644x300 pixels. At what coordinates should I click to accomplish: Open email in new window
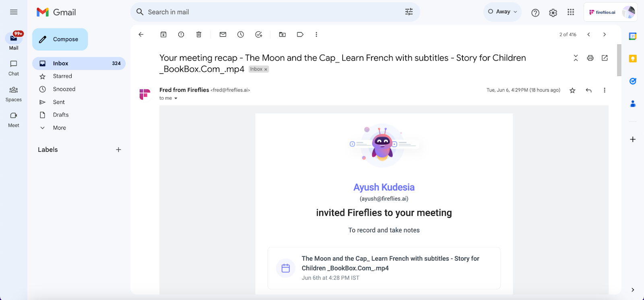coord(605,58)
